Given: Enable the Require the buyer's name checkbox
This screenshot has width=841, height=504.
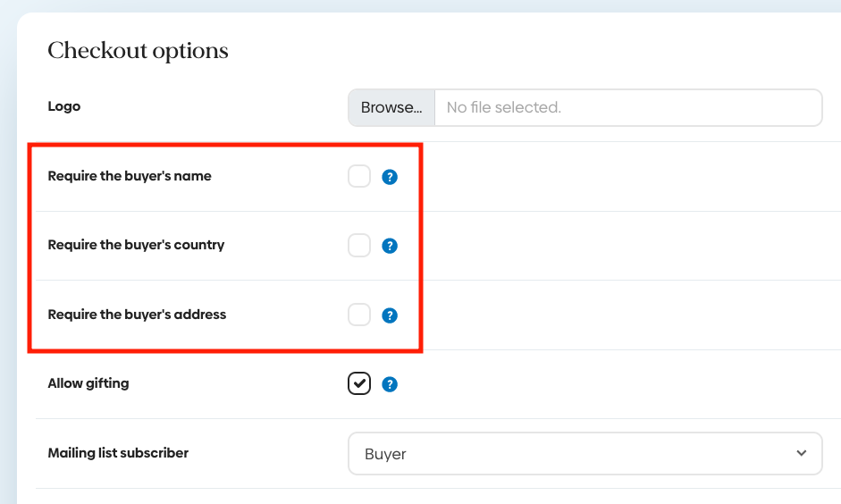Looking at the screenshot, I should coord(359,176).
